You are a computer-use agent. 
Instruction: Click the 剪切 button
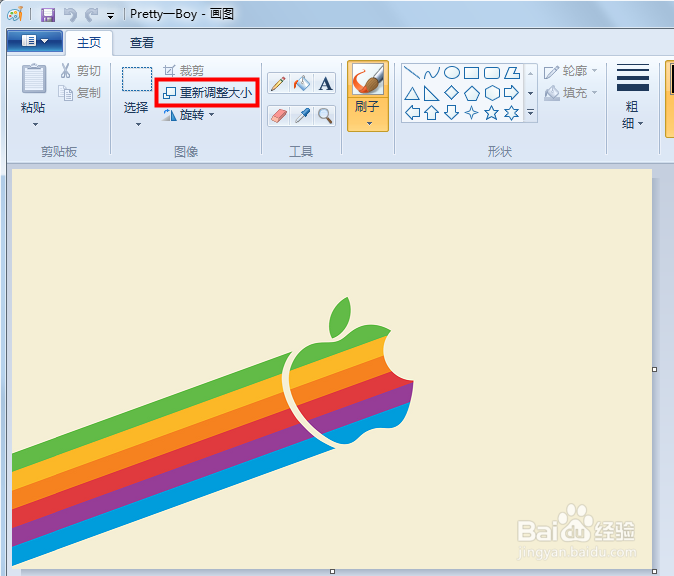(80, 71)
